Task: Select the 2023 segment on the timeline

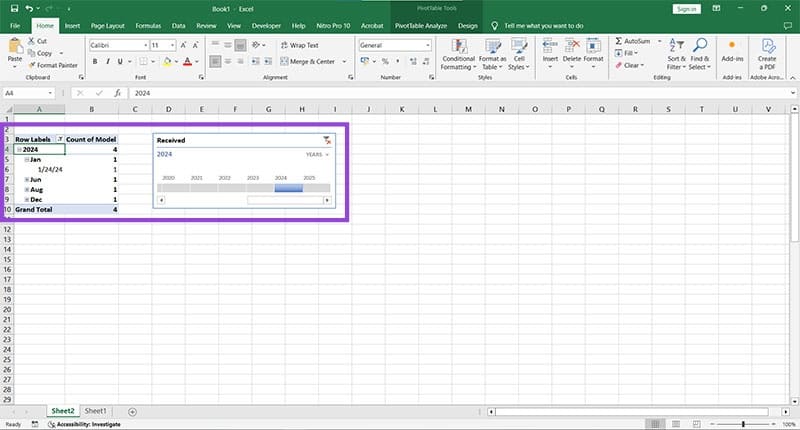Action: [253, 187]
